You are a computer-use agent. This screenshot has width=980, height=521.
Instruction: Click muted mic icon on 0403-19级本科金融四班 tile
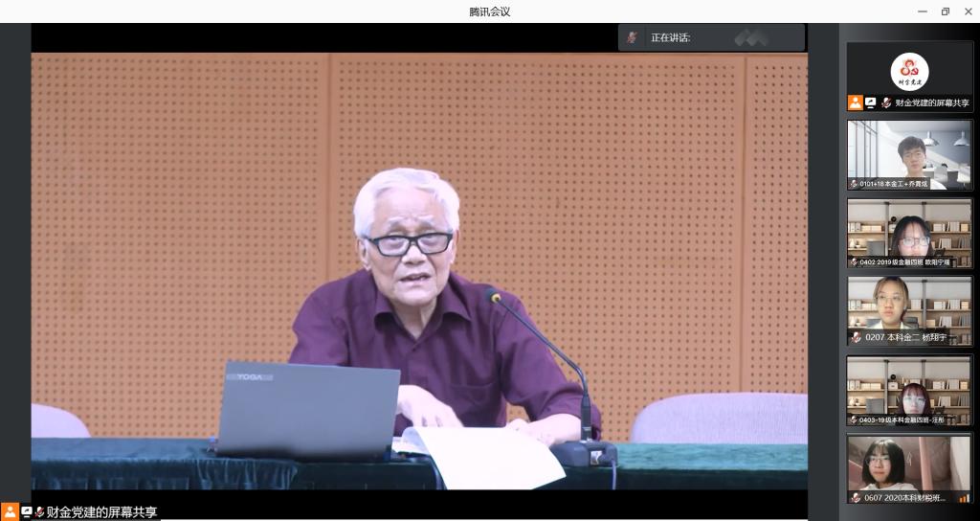click(854, 419)
